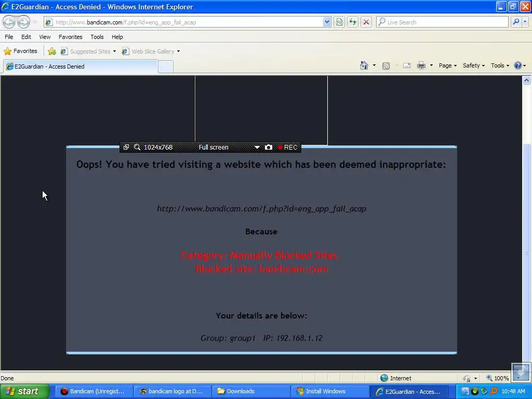The width and height of the screenshot is (532, 399).
Task: Click the Bandicam 1024x768 resolution label
Action: click(x=158, y=147)
